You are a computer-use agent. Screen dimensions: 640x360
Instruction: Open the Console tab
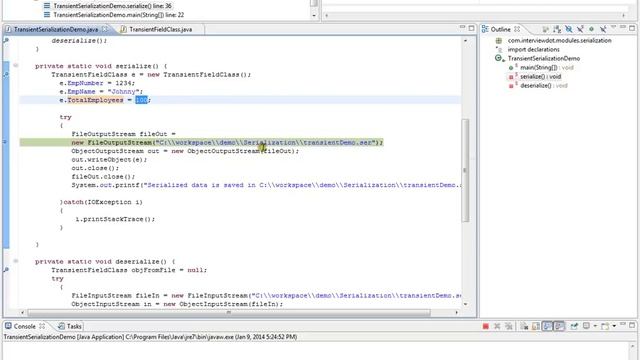24,326
